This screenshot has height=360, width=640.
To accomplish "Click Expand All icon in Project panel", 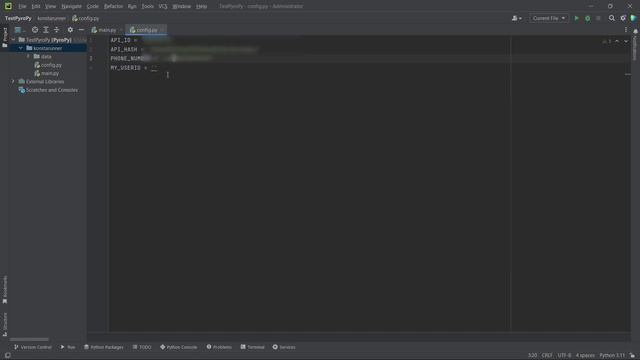I will click(x=46, y=30).
